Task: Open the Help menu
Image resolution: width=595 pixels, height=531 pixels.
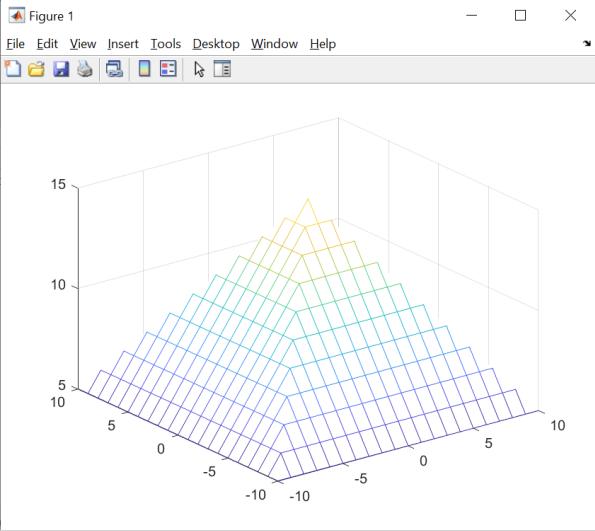Action: pos(323,44)
